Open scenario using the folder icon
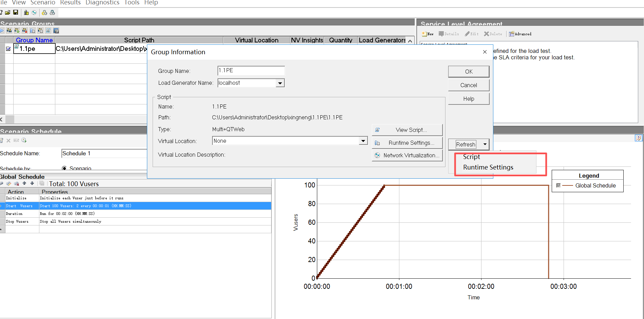Image resolution: width=644 pixels, height=319 pixels. [x=7, y=12]
